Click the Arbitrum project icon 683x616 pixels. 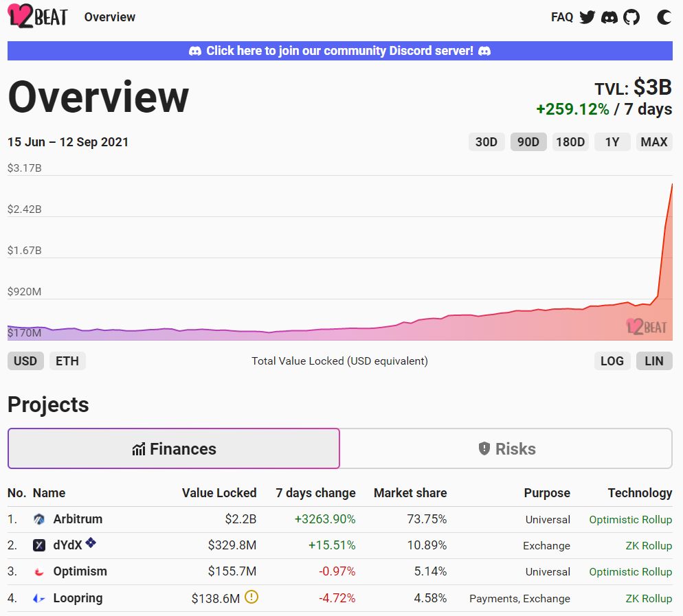coord(39,520)
